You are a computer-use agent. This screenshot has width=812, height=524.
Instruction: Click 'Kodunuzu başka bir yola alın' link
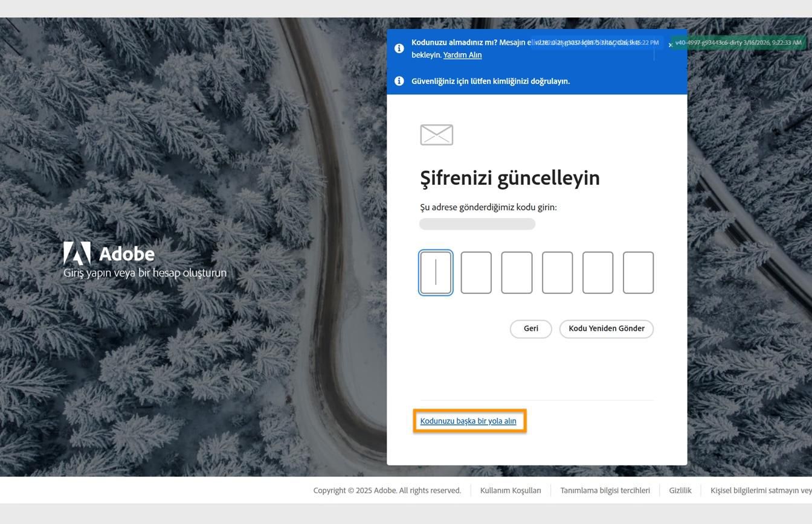click(468, 421)
